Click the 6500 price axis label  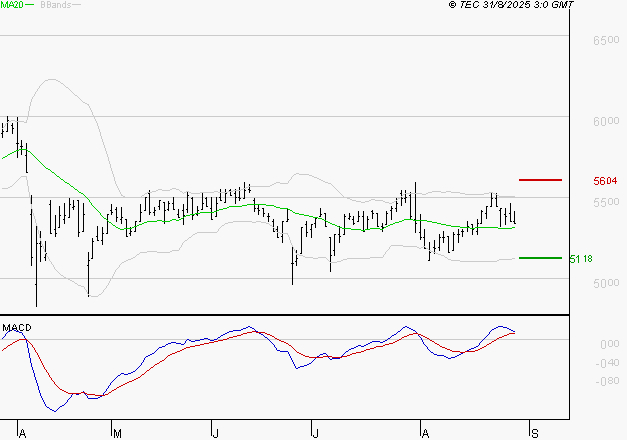[606, 41]
